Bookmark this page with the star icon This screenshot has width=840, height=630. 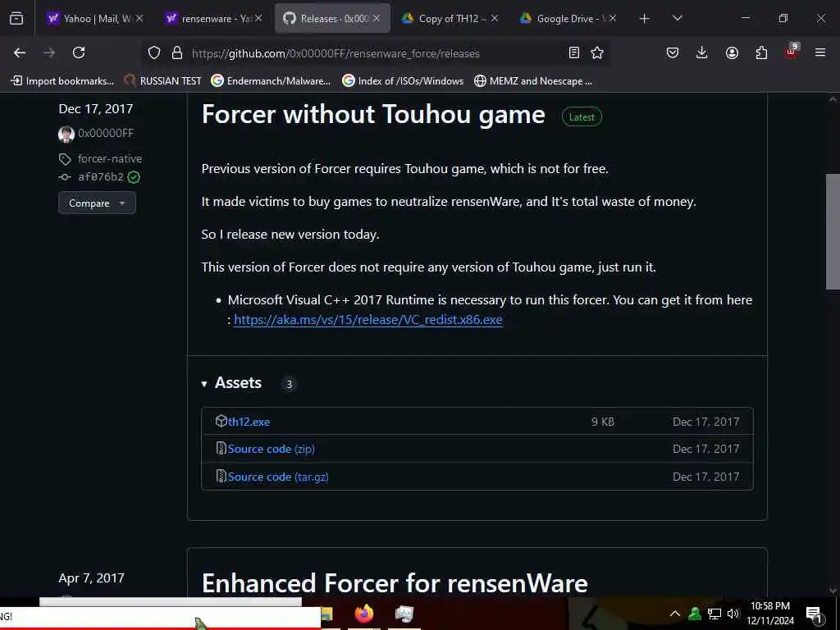pos(597,52)
